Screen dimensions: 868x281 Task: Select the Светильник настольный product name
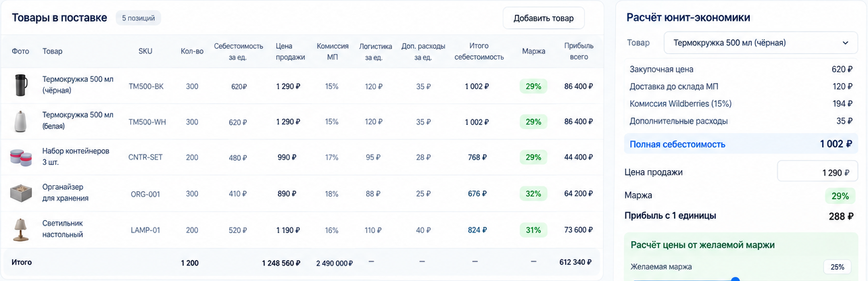(x=63, y=230)
